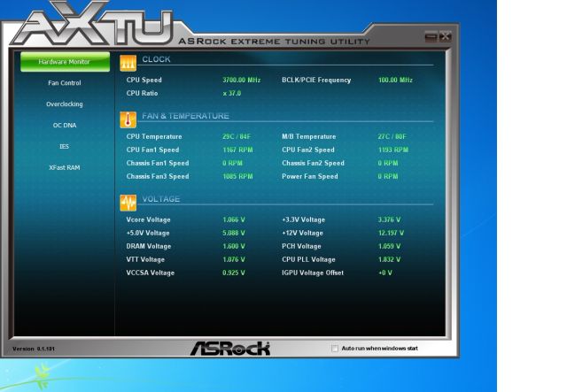Click the Vcore Voltage label

[148, 219]
